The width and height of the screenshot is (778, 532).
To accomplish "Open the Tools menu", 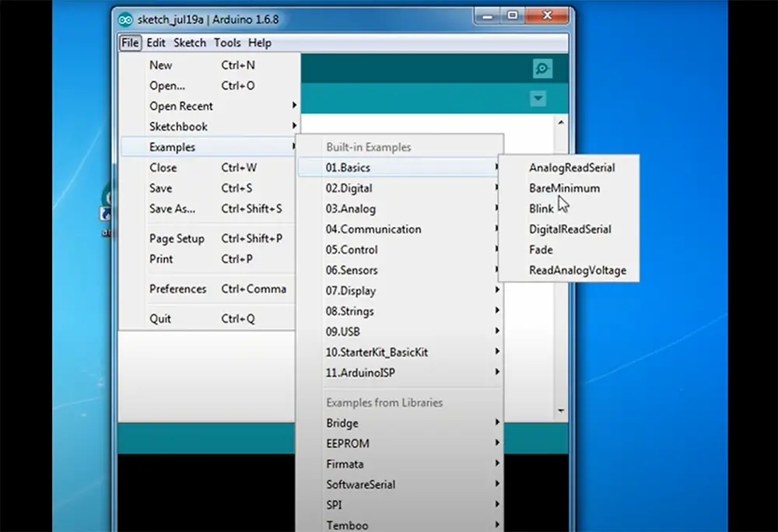I will (227, 43).
